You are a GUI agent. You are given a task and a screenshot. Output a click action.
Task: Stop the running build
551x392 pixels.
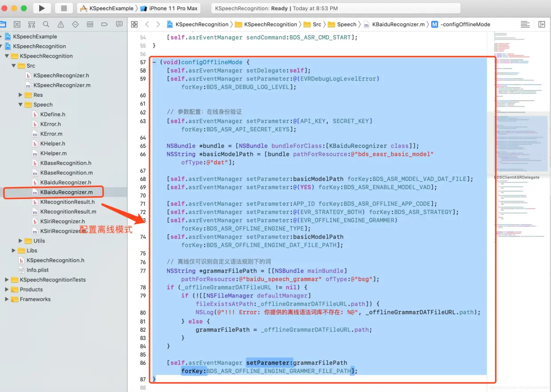coord(64,8)
